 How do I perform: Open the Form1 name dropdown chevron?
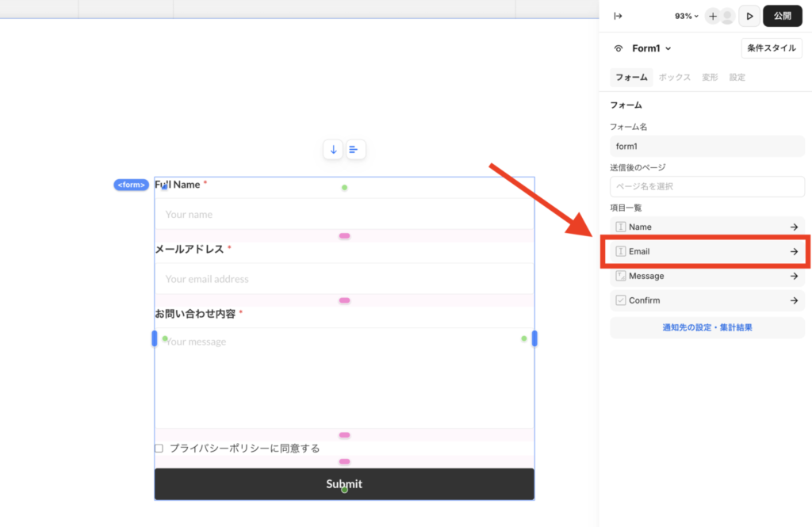click(666, 48)
